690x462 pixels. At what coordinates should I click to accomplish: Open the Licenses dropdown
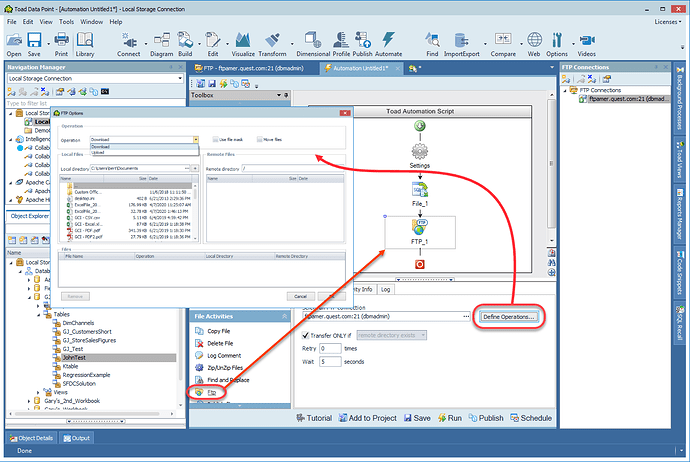(x=668, y=22)
